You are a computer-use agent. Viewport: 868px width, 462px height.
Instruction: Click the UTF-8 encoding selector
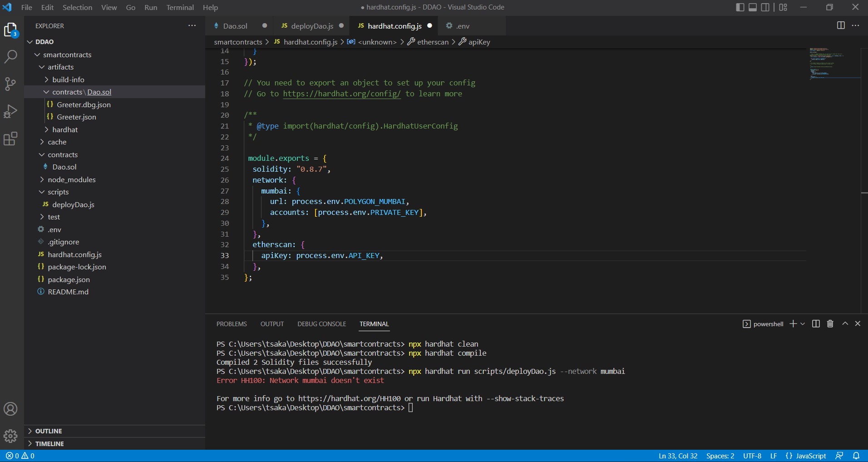pyautogui.click(x=752, y=456)
